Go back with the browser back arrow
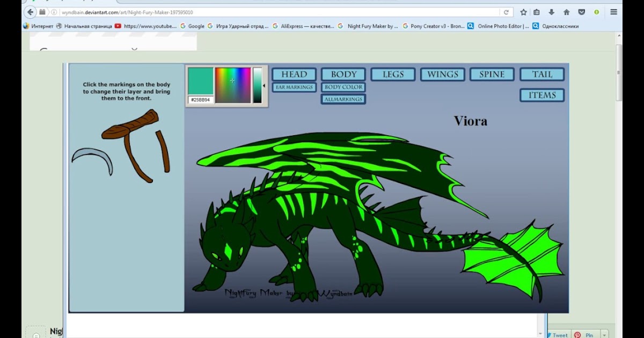644x338 pixels. tap(31, 12)
